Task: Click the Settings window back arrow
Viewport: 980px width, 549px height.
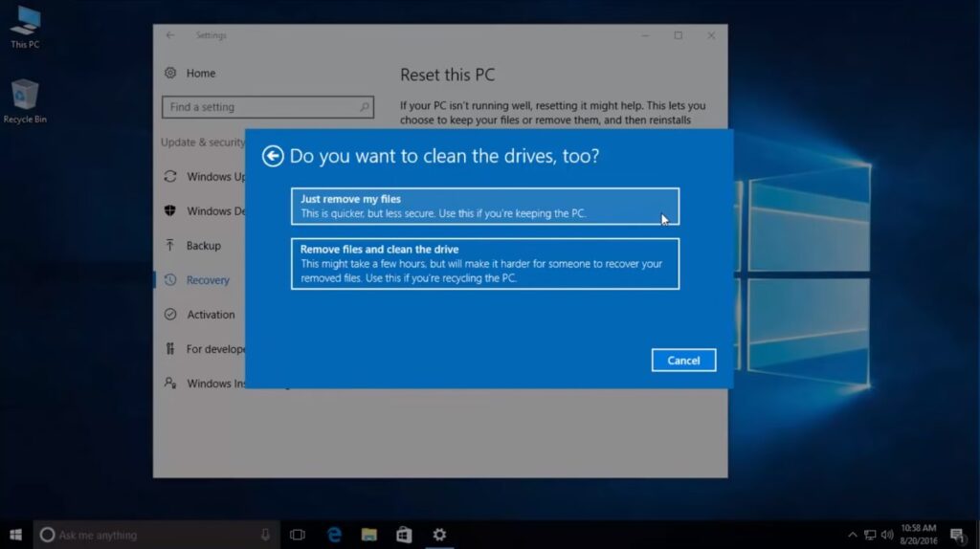Action: click(x=170, y=35)
